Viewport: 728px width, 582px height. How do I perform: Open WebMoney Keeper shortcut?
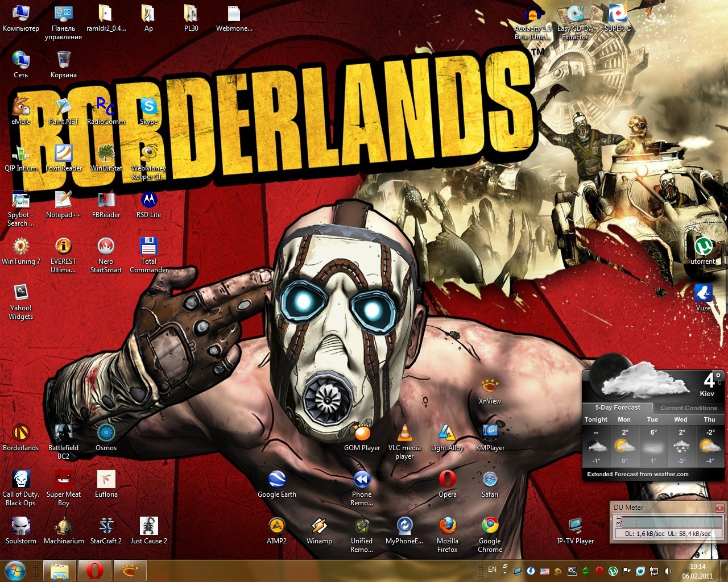[148, 161]
